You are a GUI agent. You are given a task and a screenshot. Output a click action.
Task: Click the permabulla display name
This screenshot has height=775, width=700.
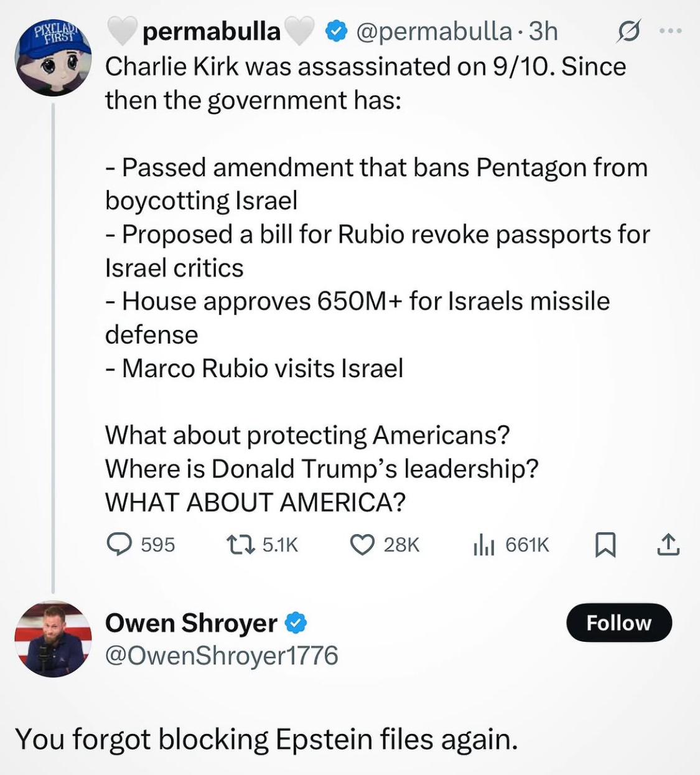(212, 31)
